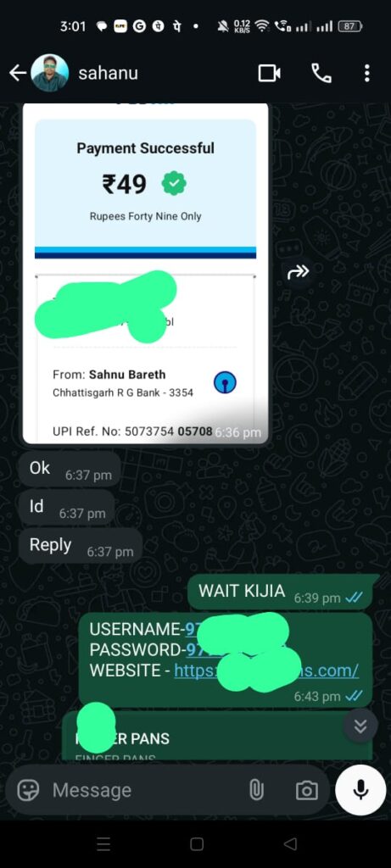Open the website link in the message
The height and width of the screenshot is (868, 391).
point(266,671)
